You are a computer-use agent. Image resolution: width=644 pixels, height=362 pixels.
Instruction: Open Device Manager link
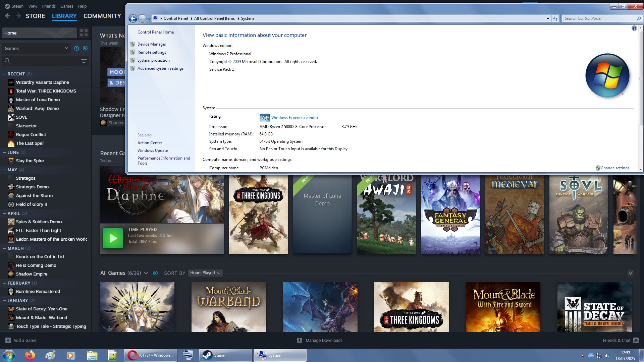point(152,44)
